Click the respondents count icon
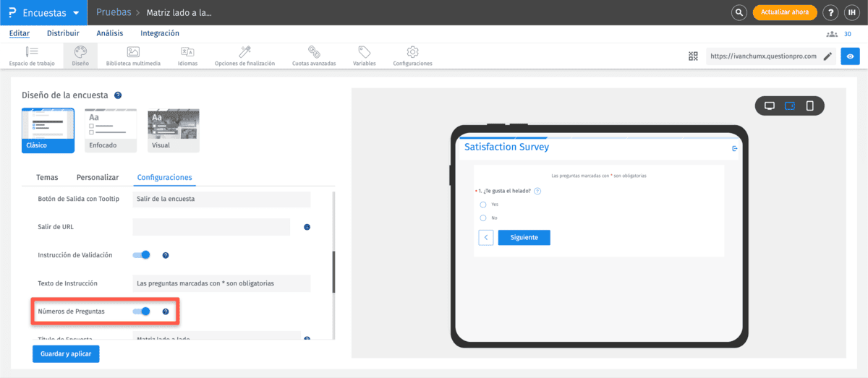The height and width of the screenshot is (378, 868). click(x=832, y=34)
